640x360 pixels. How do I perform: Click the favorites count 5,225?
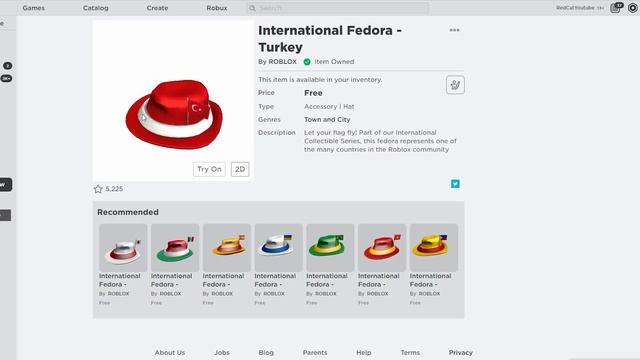pyautogui.click(x=114, y=189)
